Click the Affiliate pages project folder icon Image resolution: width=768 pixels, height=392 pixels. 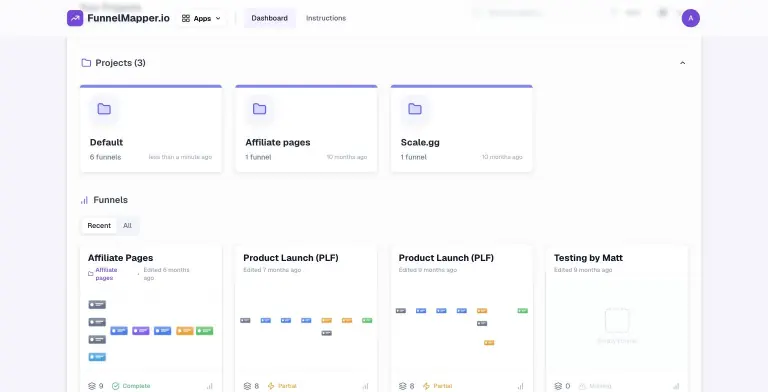click(x=260, y=109)
